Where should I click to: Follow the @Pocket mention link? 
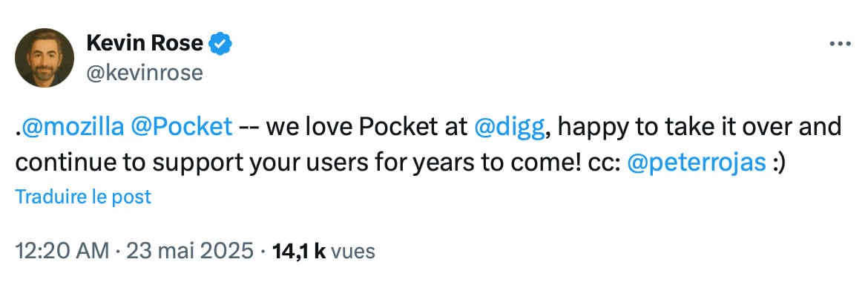pyautogui.click(x=182, y=127)
